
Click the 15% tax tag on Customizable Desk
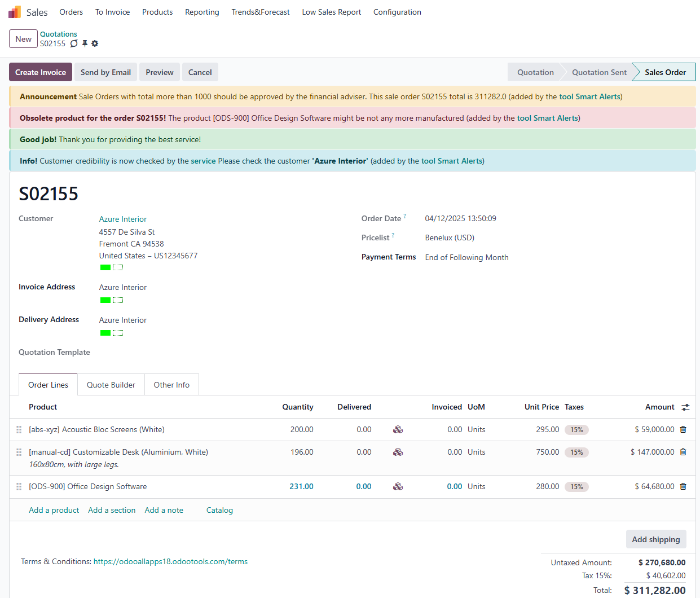pyautogui.click(x=576, y=452)
